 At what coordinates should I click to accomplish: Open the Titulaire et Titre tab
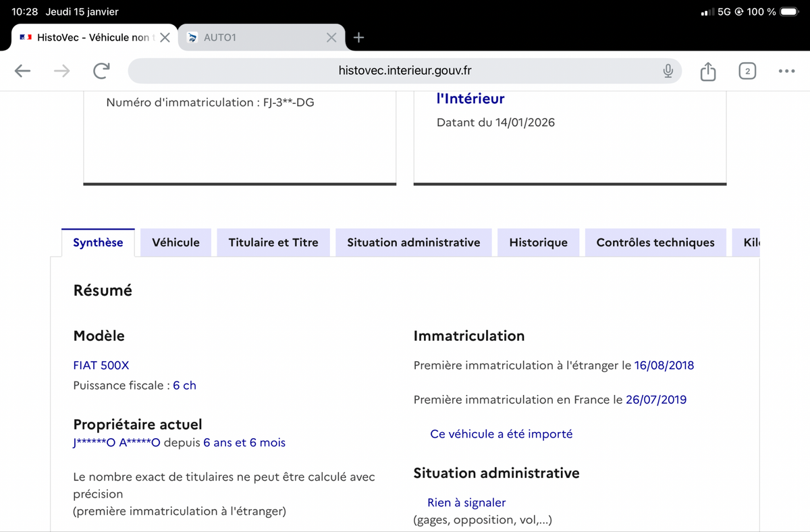point(273,243)
